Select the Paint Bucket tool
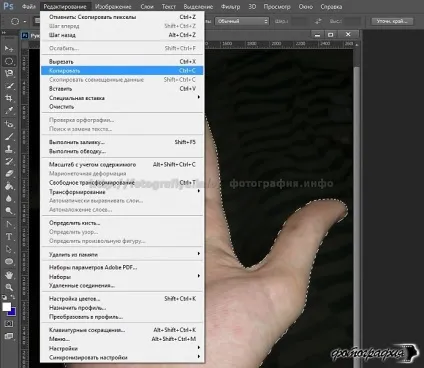 tap(9, 186)
